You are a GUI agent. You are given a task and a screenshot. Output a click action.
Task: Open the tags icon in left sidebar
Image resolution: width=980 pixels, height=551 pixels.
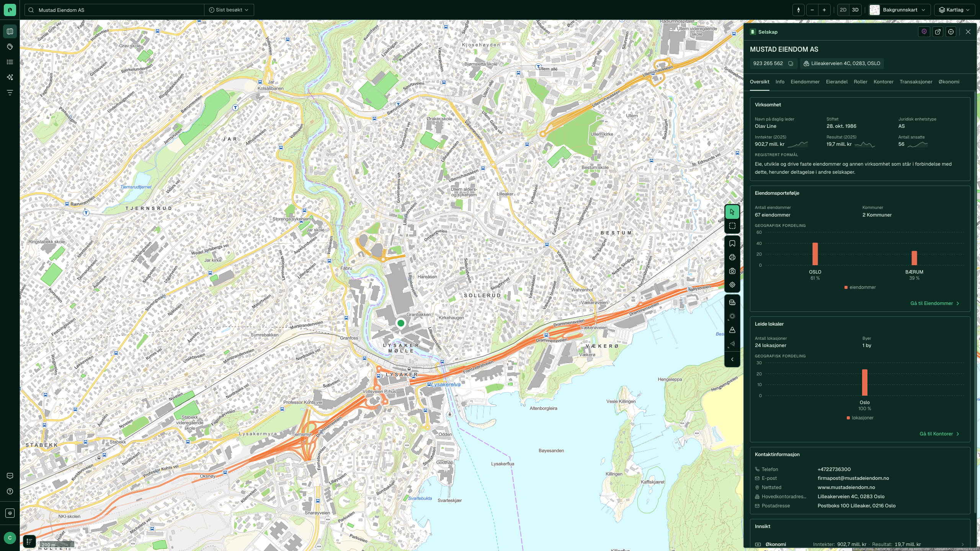click(10, 47)
